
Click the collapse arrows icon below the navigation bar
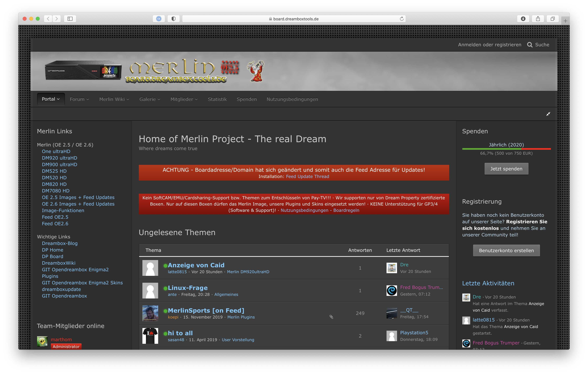pos(548,114)
